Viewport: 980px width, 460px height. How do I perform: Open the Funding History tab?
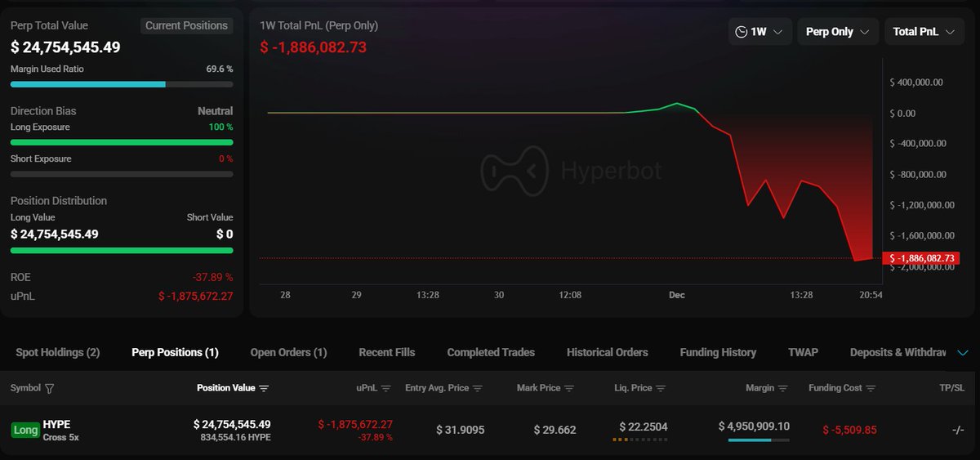point(718,352)
